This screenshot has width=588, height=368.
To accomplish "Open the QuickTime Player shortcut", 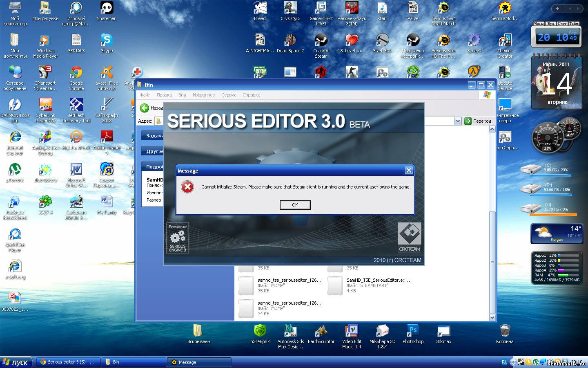I will tap(15, 240).
